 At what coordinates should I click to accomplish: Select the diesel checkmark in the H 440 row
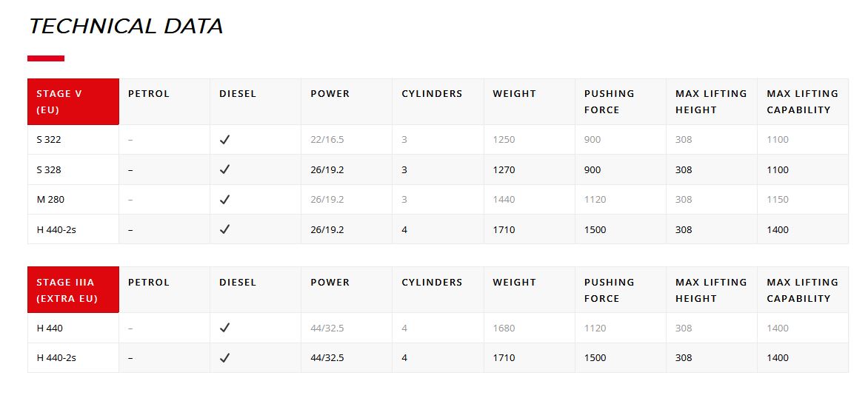point(225,328)
